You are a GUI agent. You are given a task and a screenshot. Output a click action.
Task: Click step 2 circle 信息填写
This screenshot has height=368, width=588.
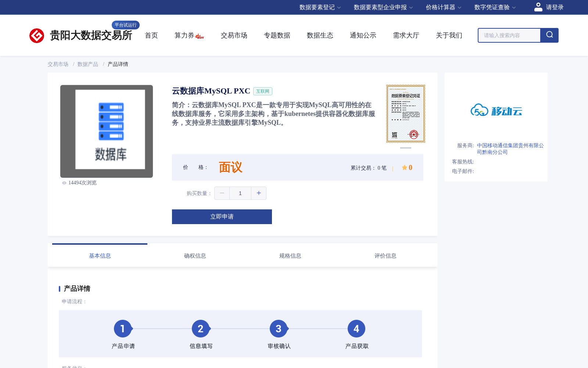[x=201, y=329]
